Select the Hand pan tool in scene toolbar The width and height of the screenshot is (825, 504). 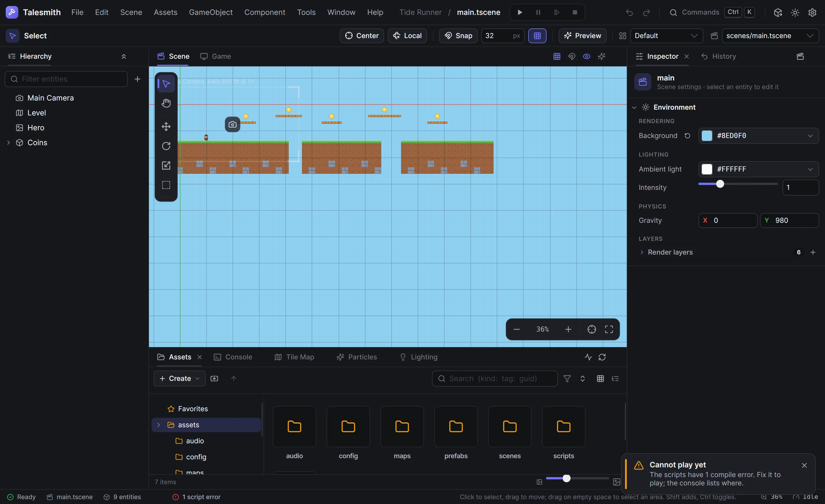click(x=166, y=103)
